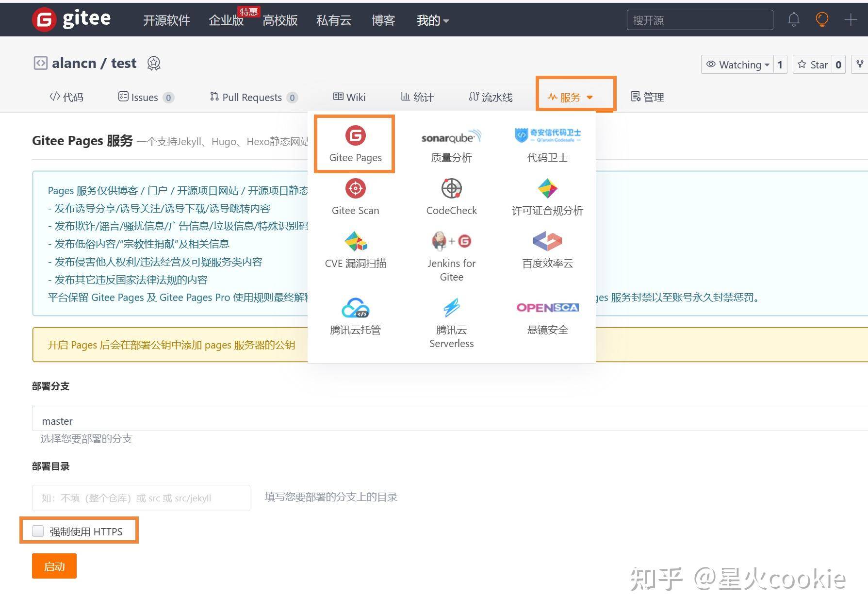Open Gitee Pages service icon

click(x=355, y=144)
